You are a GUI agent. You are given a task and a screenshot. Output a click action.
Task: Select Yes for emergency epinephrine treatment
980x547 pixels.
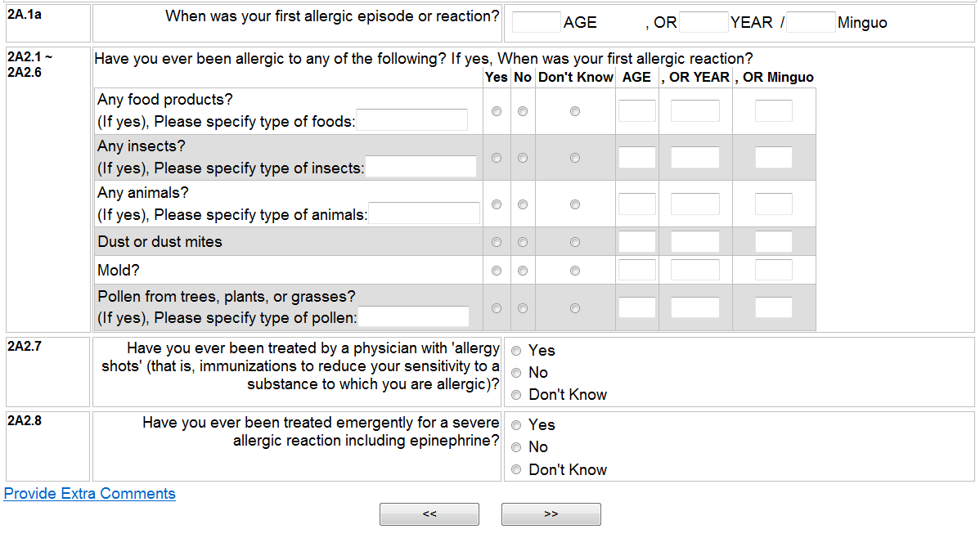(516, 425)
